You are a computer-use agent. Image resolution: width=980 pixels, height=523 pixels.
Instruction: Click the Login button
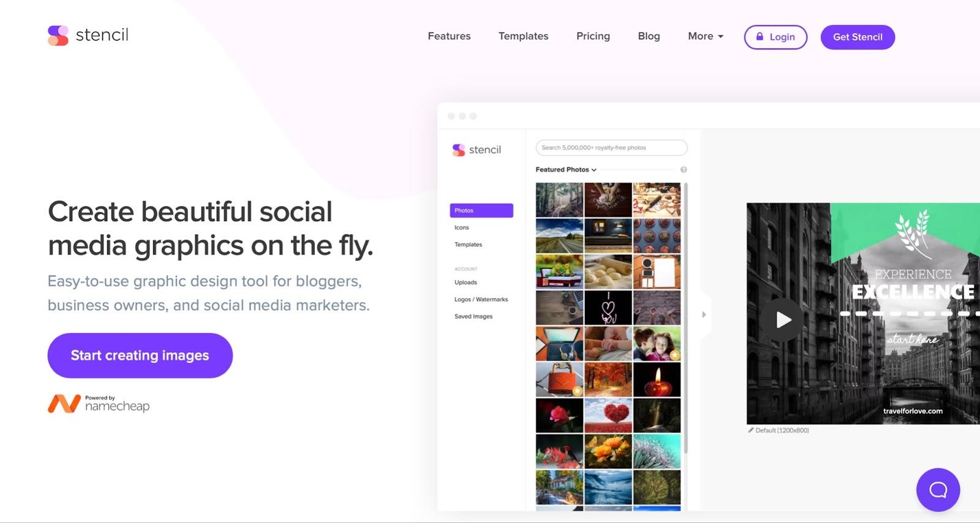(x=775, y=37)
